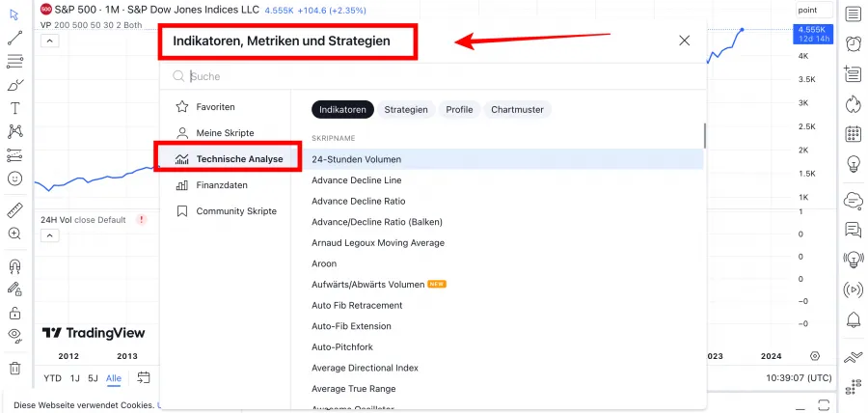Toggle the lock all drawings icon

(14, 313)
